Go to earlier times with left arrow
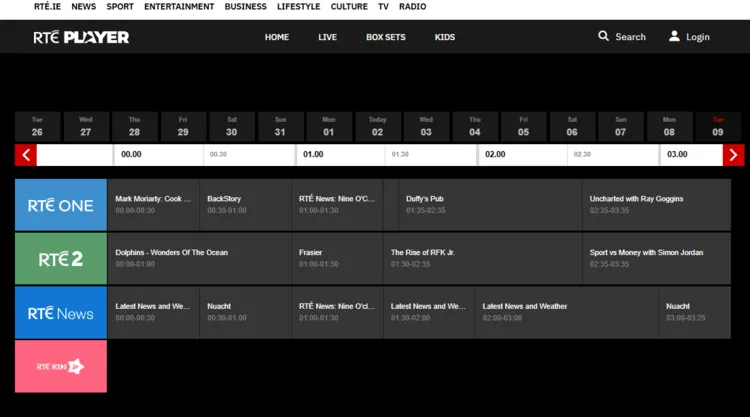The image size is (750, 417). point(26,155)
